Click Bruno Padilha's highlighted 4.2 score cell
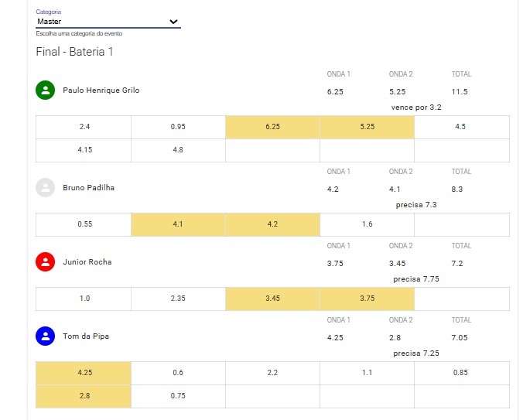Image resolution: width=530 pixels, height=420 pixels. [273, 224]
